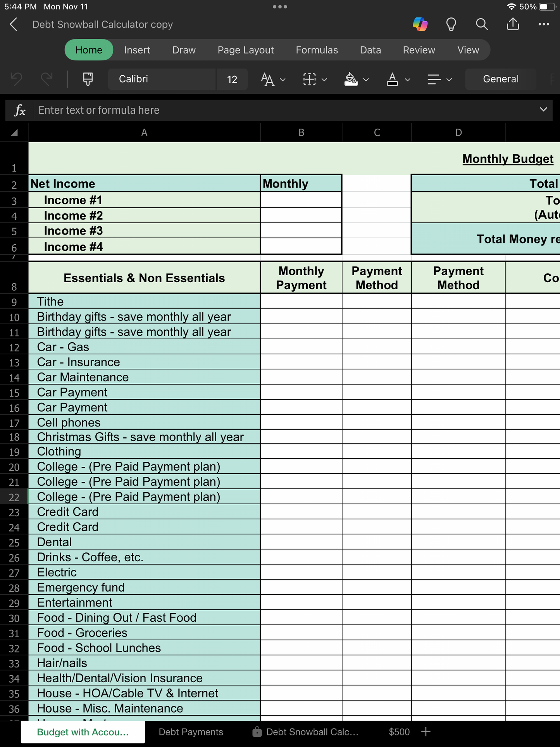Select the Cell phones cell
This screenshot has height=747, width=560.
click(x=145, y=423)
